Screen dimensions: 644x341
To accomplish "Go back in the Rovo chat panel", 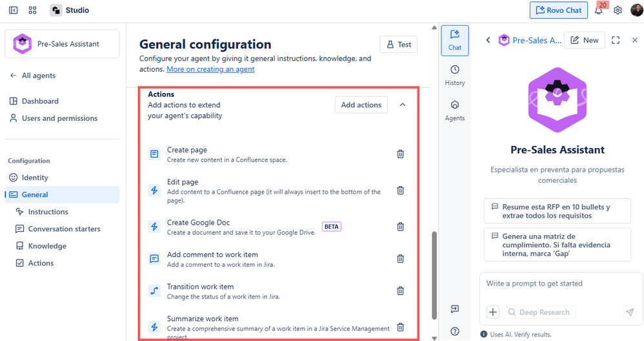I will (488, 40).
